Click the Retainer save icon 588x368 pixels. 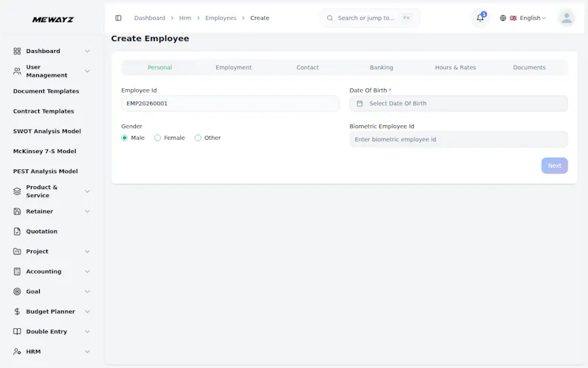click(x=17, y=211)
